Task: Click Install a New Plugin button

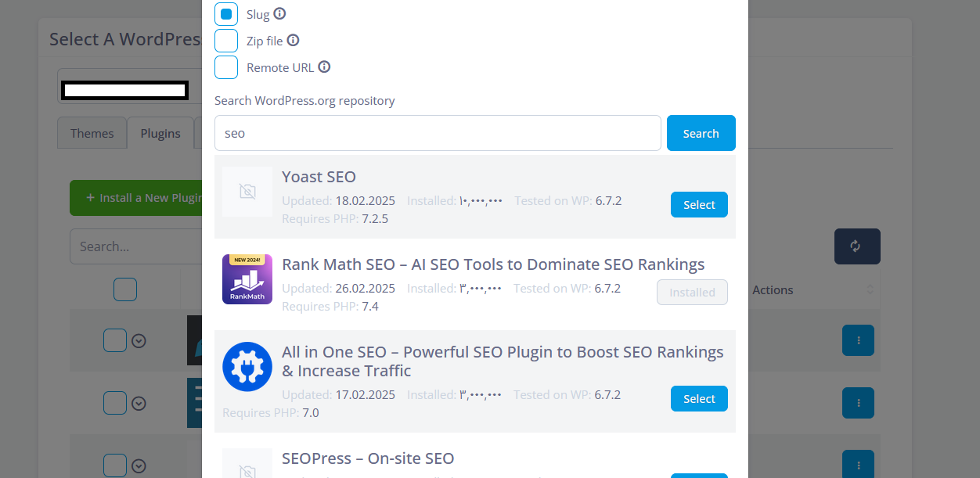Action: (136, 198)
